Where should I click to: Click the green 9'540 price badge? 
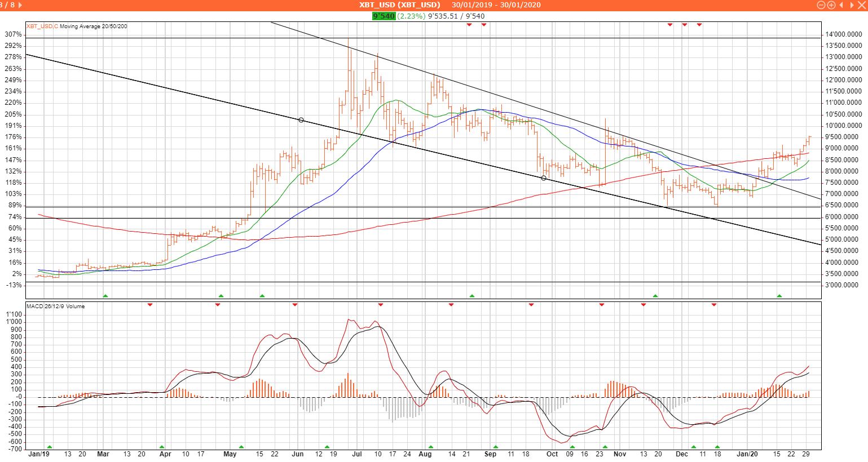[x=383, y=16]
